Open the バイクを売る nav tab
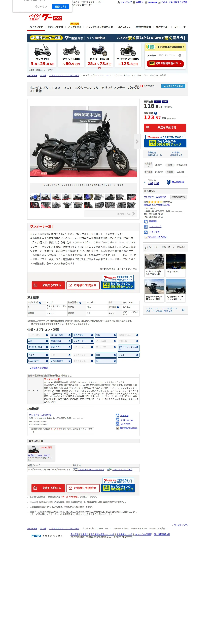 pyautogui.click(x=75, y=27)
